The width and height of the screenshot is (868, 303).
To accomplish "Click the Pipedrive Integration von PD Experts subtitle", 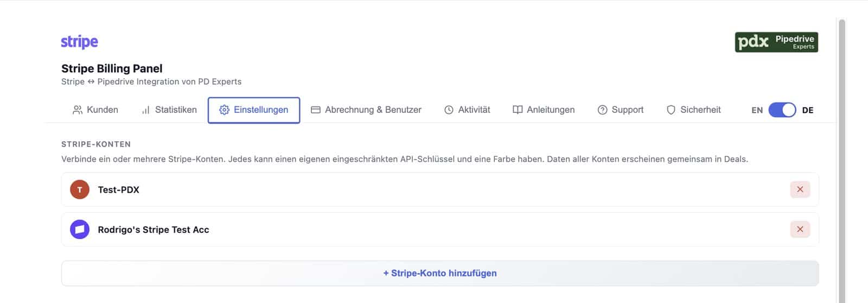I will coord(151,81).
